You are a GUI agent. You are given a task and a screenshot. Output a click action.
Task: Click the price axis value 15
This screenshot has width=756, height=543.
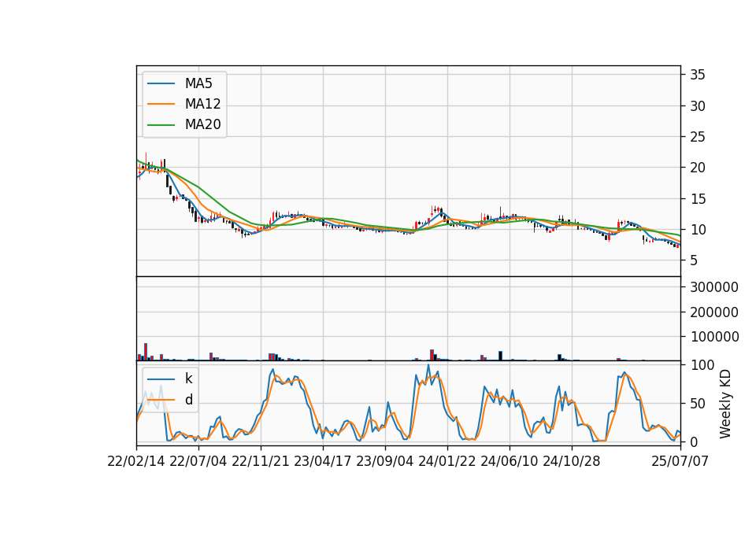click(x=698, y=198)
